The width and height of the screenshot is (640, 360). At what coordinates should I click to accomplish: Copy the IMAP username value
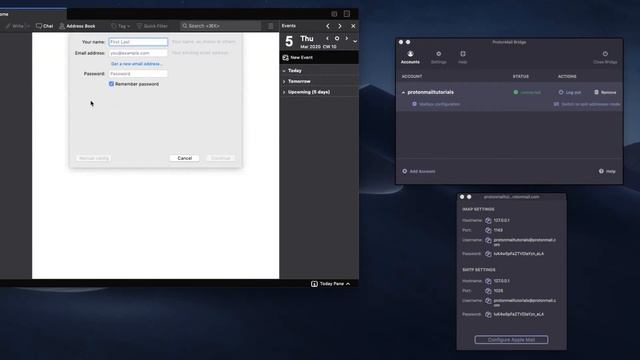point(488,240)
